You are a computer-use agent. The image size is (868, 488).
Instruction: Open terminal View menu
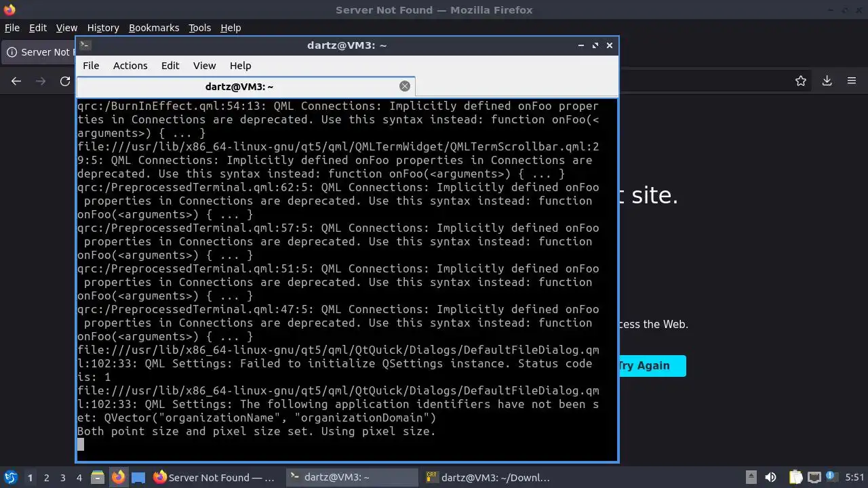point(204,66)
